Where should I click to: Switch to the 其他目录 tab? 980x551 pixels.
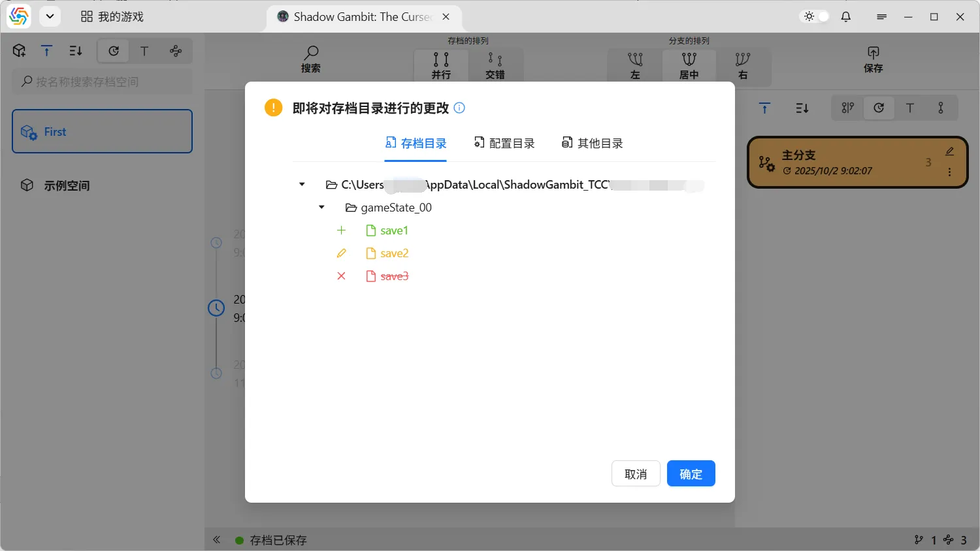[x=593, y=144]
